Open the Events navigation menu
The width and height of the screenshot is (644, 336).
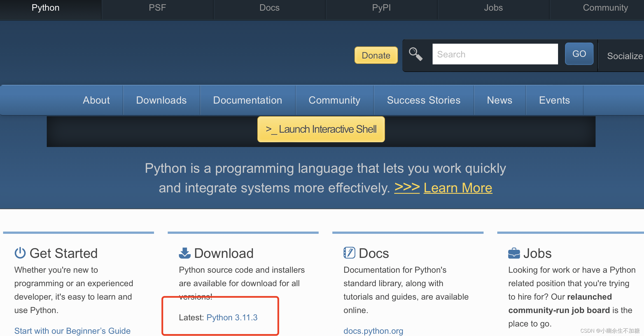(x=554, y=100)
